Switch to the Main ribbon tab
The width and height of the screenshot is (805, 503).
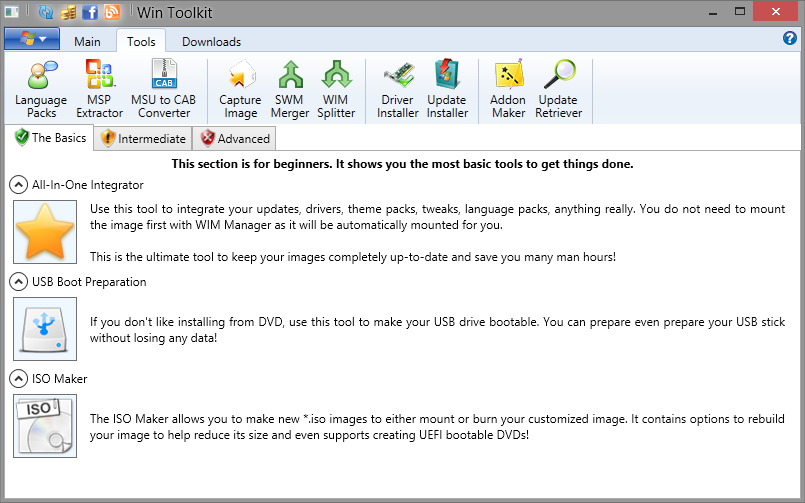tap(87, 41)
